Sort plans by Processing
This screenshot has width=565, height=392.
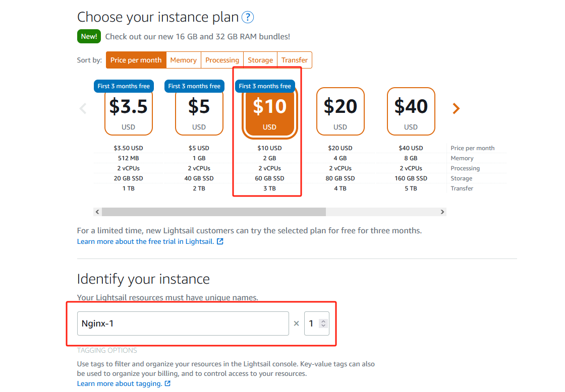[x=222, y=60]
